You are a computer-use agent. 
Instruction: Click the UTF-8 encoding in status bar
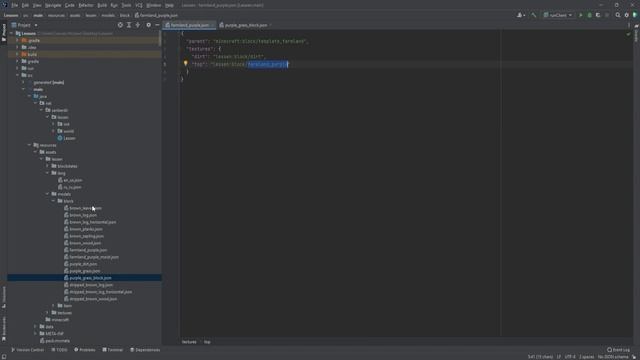pyautogui.click(x=570, y=357)
